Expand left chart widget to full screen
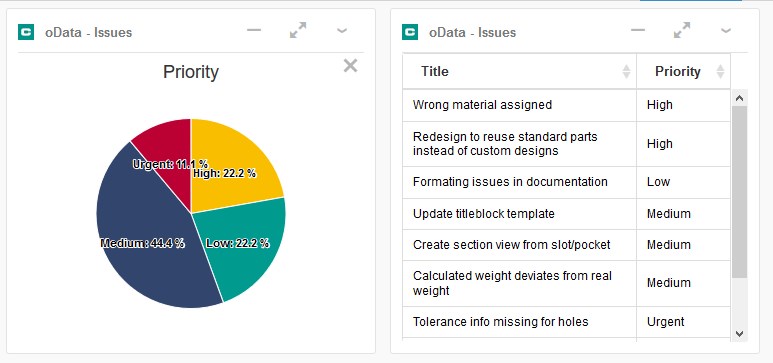Image resolution: width=773 pixels, height=363 pixels. [298, 30]
